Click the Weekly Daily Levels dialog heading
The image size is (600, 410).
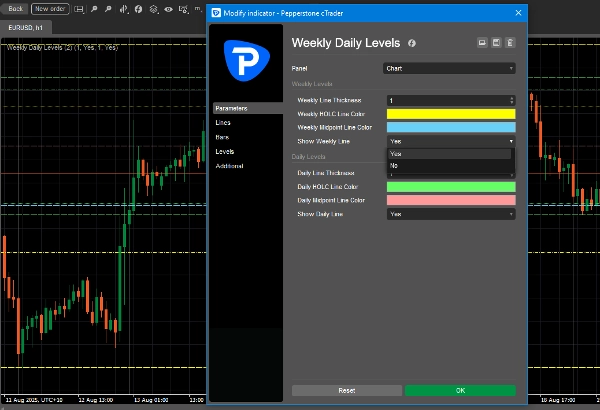[x=346, y=43]
